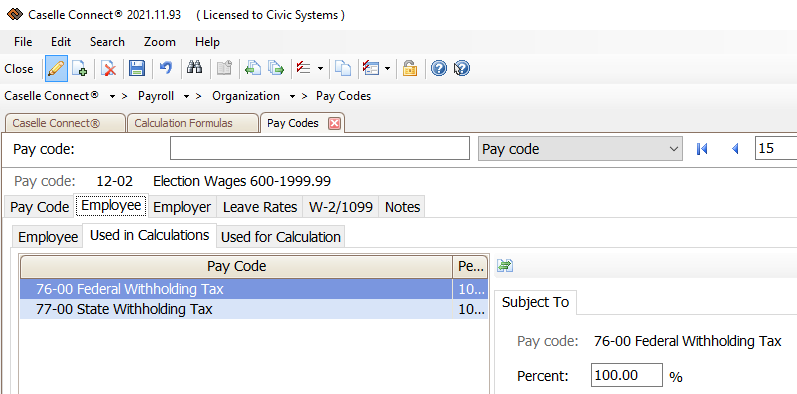Click the percent cell in State Withholding row
Screen dimensions: 797x394
pos(470,309)
